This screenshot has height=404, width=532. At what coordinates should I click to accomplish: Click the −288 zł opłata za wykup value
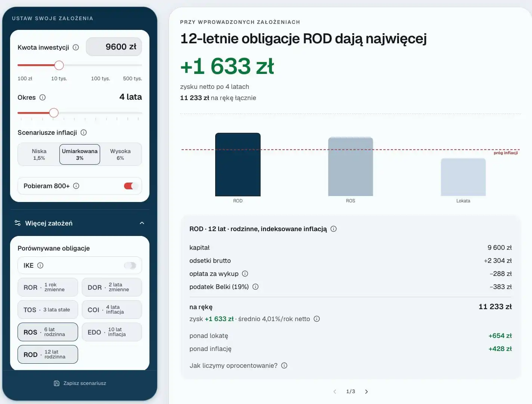pos(501,274)
